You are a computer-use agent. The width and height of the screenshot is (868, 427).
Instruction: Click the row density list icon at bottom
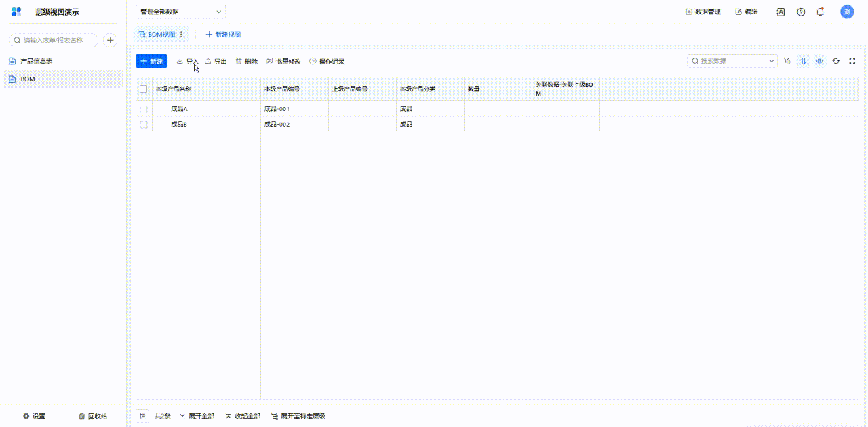tap(142, 416)
